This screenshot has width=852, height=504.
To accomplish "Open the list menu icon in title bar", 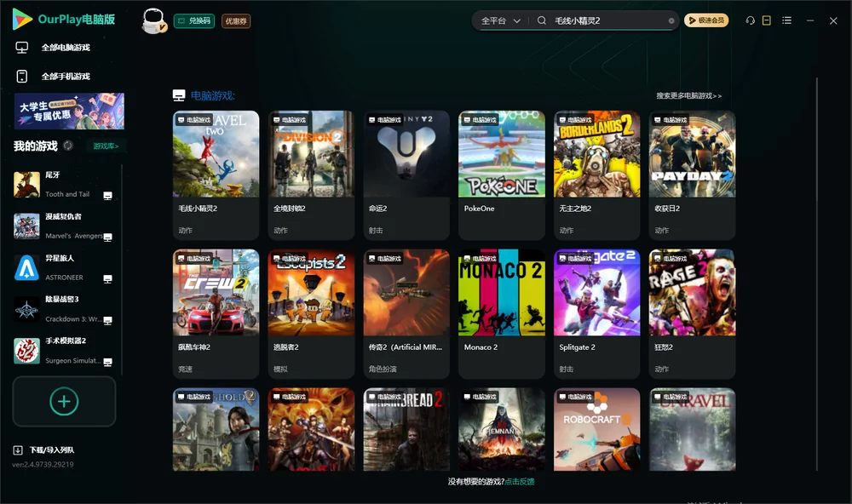I will pos(786,20).
